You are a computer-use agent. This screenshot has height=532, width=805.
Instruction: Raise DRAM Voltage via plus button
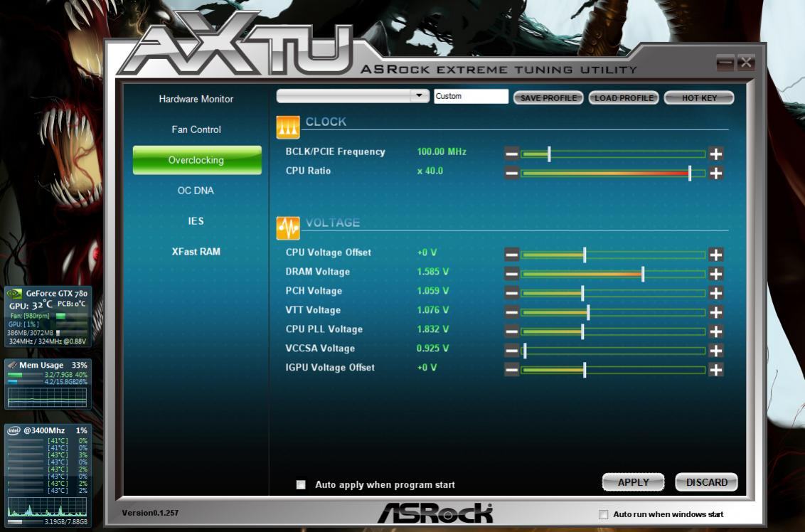click(715, 274)
